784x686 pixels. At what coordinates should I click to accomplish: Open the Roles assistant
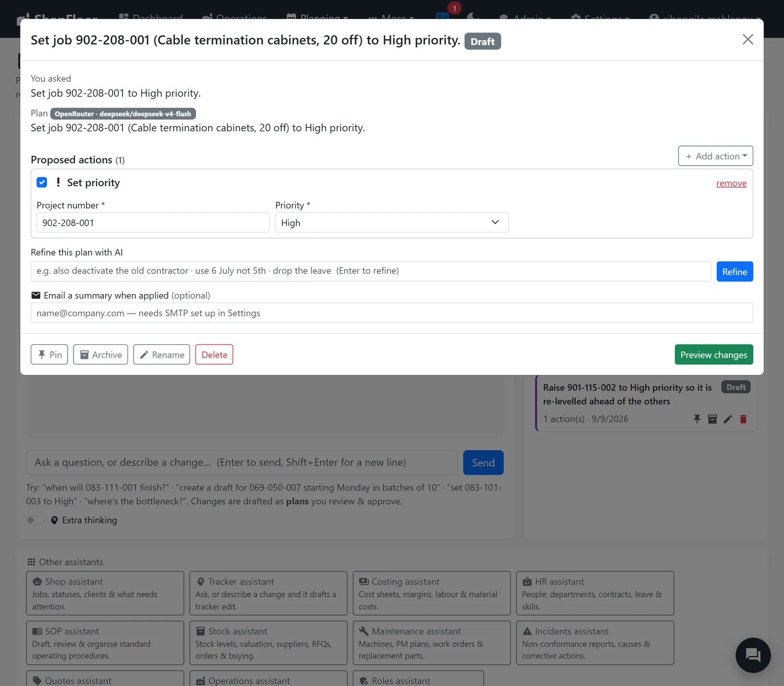(x=418, y=679)
